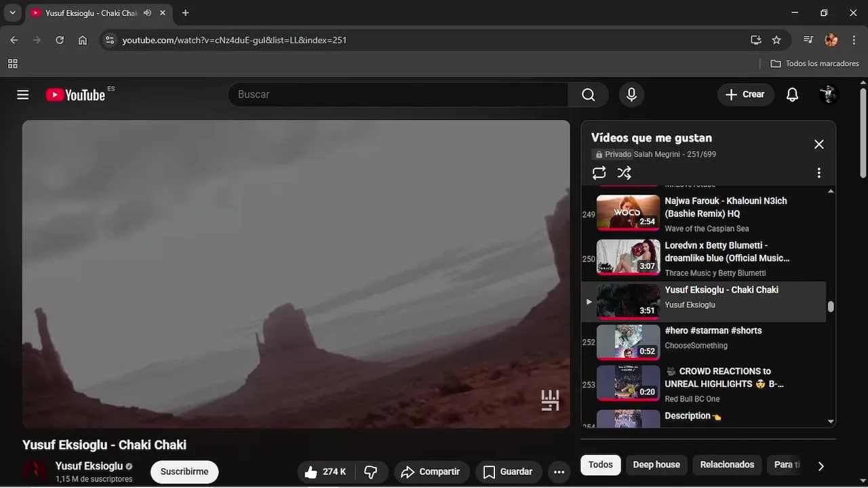The image size is (868, 488).
Task: Start voice search with the microphone icon
Action: (631, 95)
